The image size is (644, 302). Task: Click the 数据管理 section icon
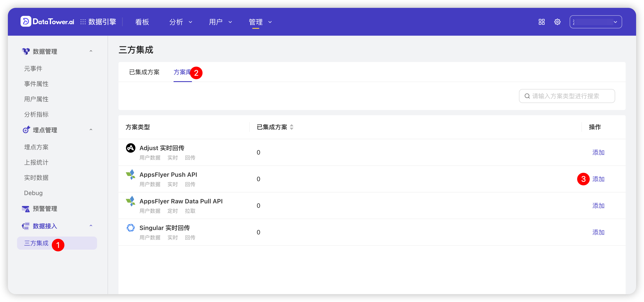pos(26,51)
